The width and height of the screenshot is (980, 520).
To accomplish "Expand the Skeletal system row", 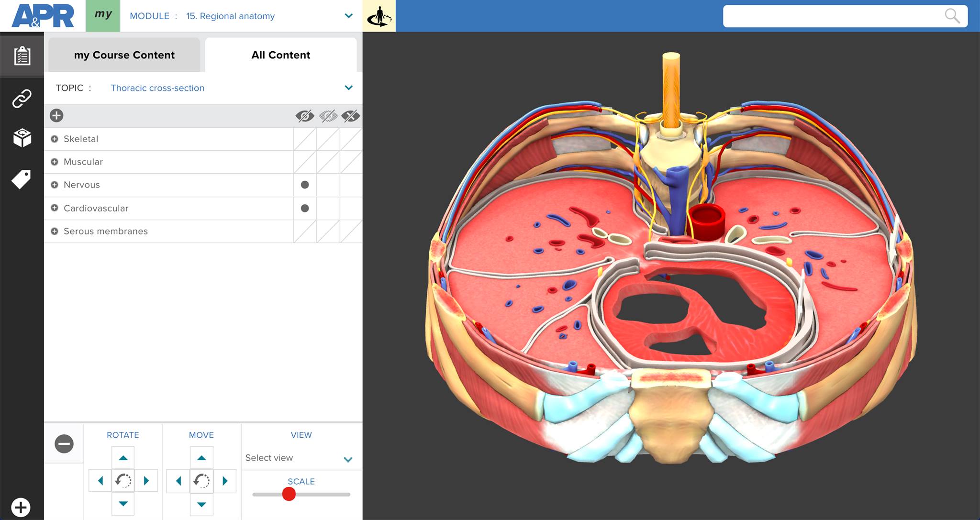I will (x=55, y=139).
